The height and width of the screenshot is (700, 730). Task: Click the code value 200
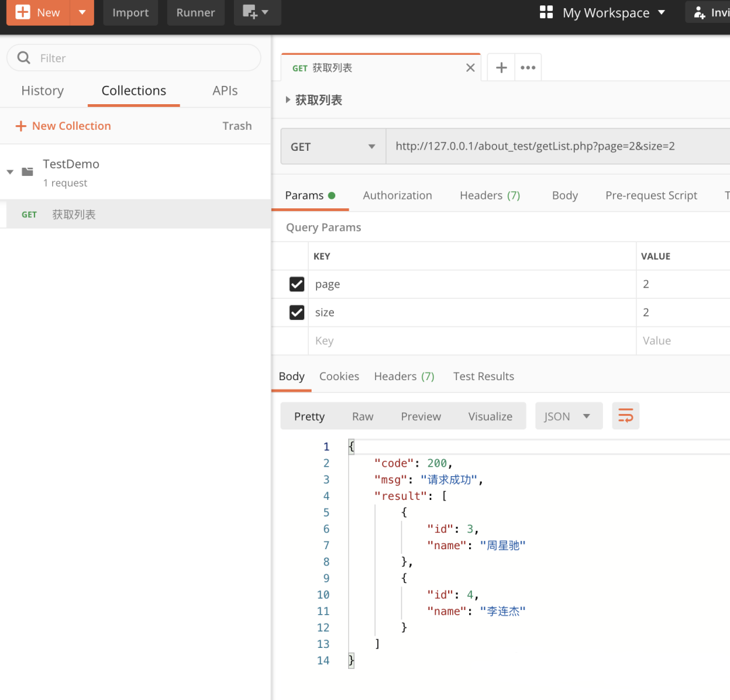click(x=437, y=463)
